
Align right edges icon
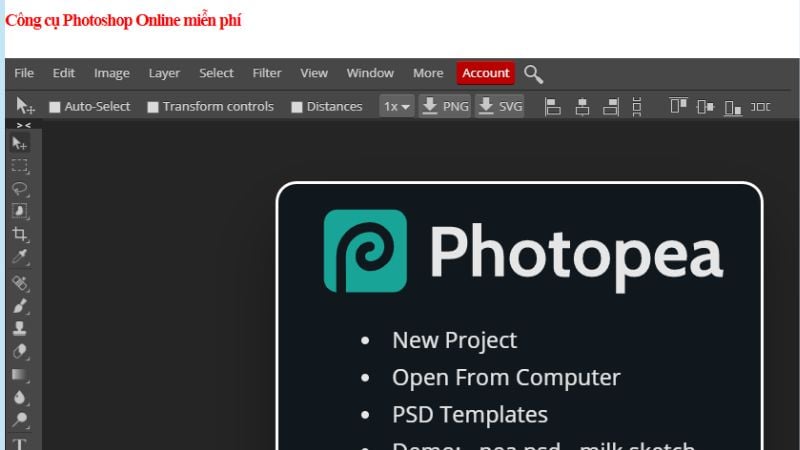point(611,107)
